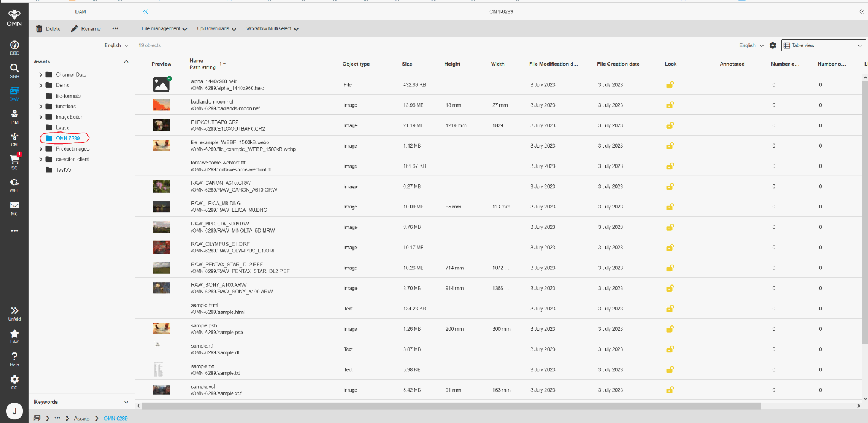Click the Delete button

coord(48,28)
